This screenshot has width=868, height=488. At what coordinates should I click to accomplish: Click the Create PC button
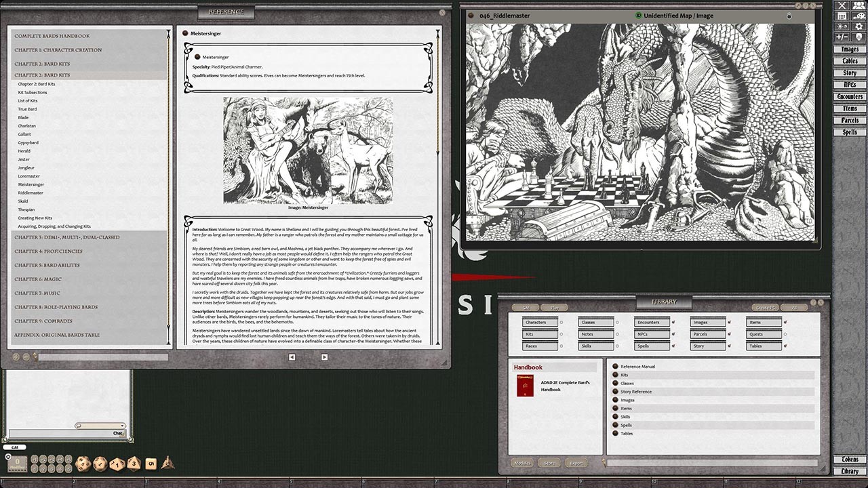coord(766,307)
